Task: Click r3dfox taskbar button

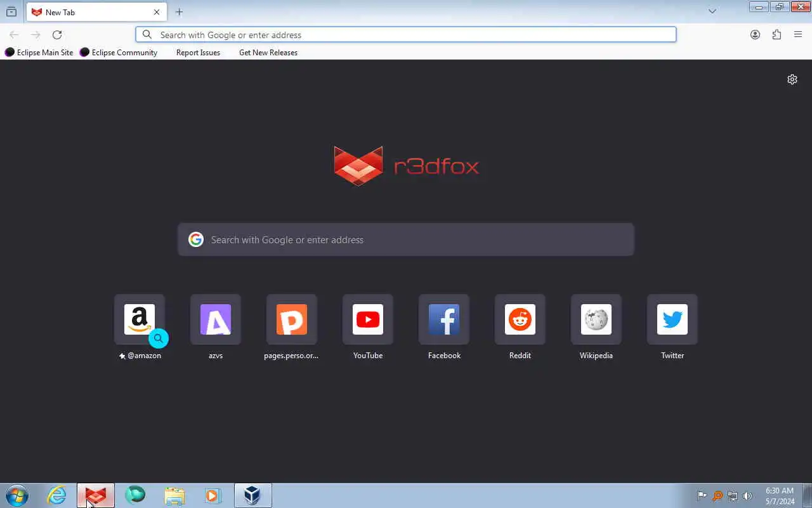Action: pyautogui.click(x=96, y=495)
